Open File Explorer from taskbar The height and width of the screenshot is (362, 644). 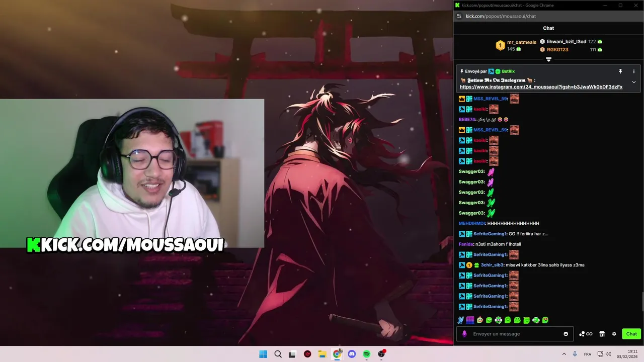pos(322,354)
